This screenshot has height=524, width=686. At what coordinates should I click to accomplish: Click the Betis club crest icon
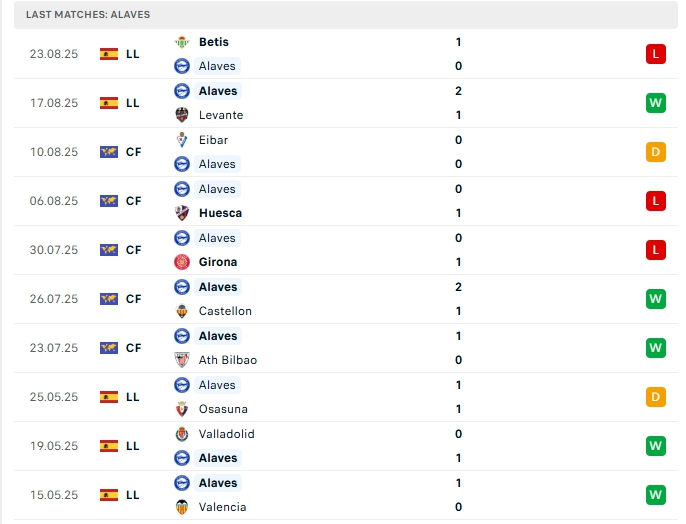pyautogui.click(x=182, y=42)
